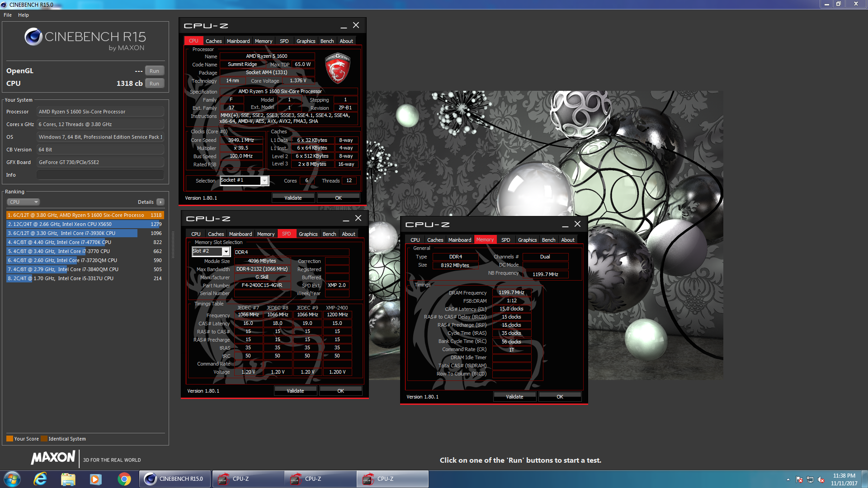Click the network tray icon
This screenshot has width=868, height=488.
coord(810,479)
